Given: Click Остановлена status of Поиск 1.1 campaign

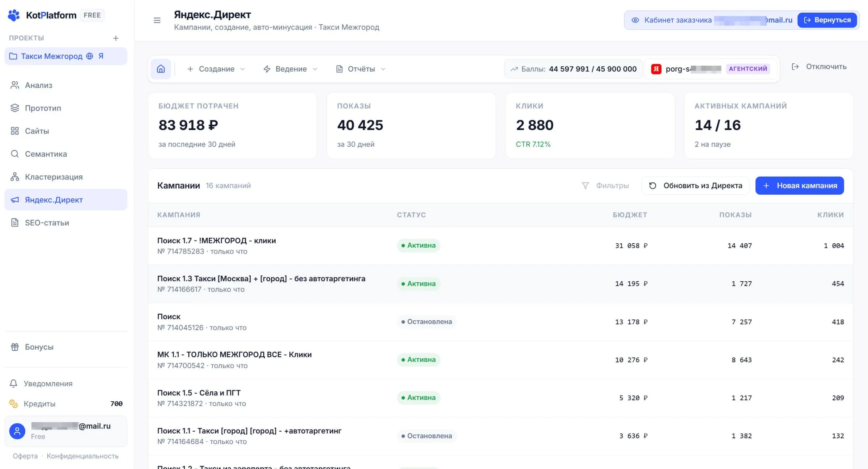Looking at the screenshot, I should 427,436.
